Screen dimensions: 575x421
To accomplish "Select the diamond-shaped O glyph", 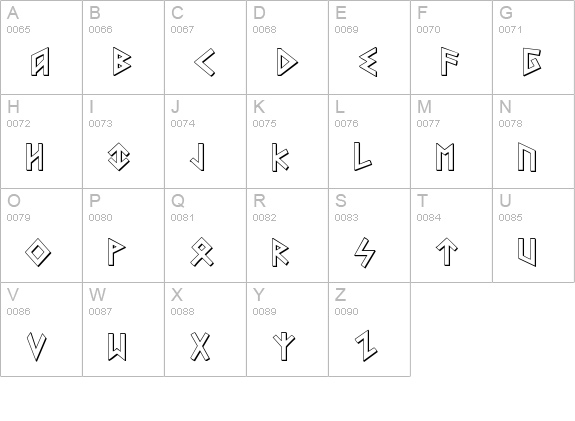I will [38, 252].
